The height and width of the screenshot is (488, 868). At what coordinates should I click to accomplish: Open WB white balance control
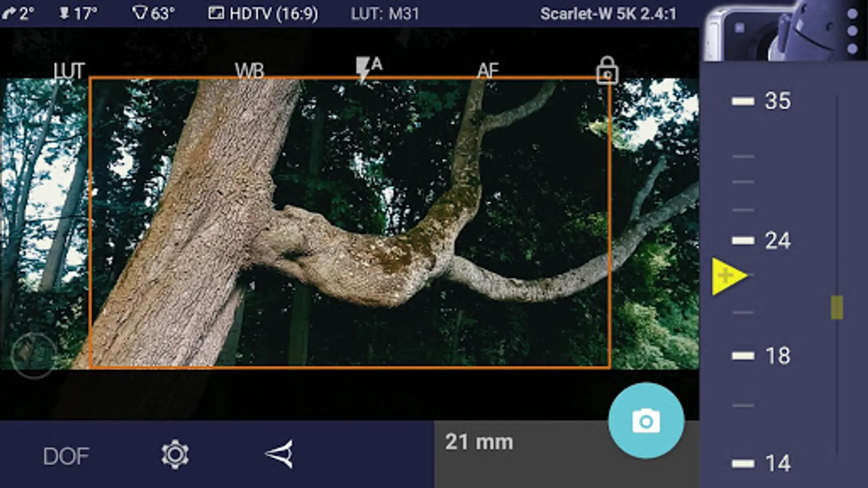point(250,70)
